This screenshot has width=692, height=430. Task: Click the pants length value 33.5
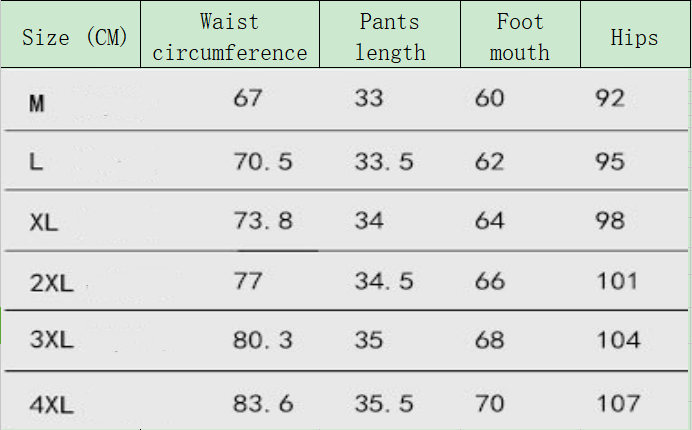pyautogui.click(x=384, y=161)
